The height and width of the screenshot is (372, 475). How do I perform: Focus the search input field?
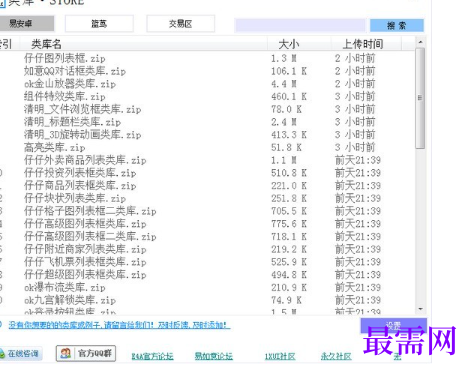click(x=300, y=25)
